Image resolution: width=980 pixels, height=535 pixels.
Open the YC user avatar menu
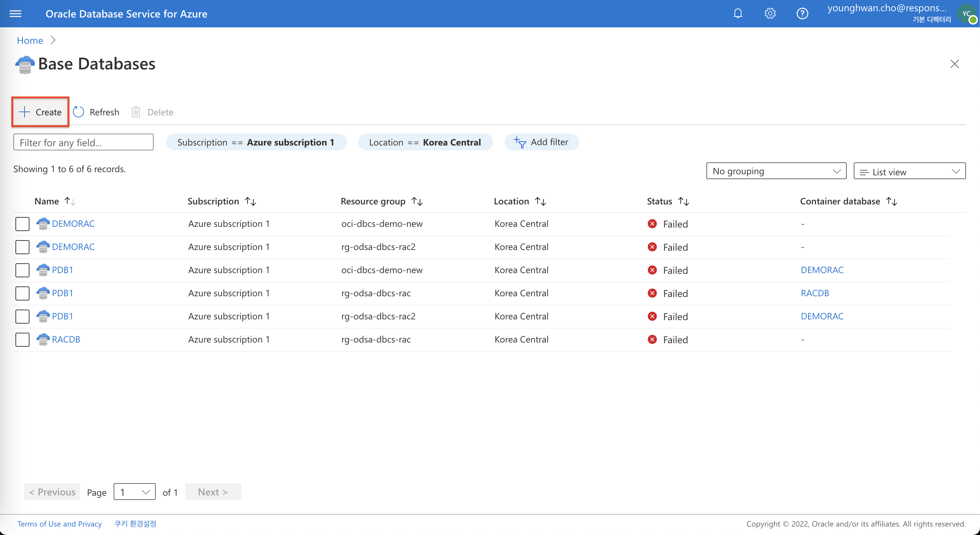[x=968, y=14]
